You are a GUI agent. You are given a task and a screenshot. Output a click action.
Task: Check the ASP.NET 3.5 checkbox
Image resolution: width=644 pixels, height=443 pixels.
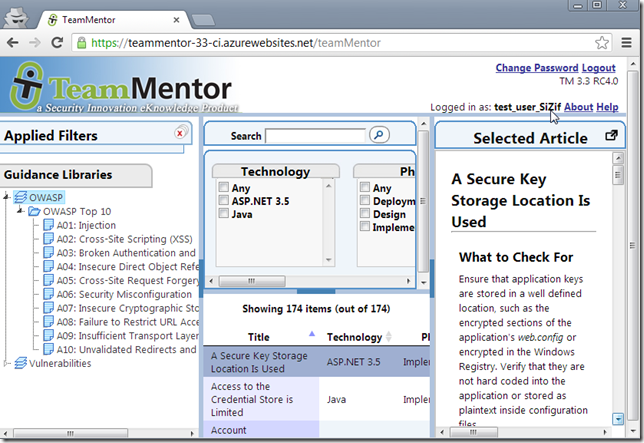223,200
